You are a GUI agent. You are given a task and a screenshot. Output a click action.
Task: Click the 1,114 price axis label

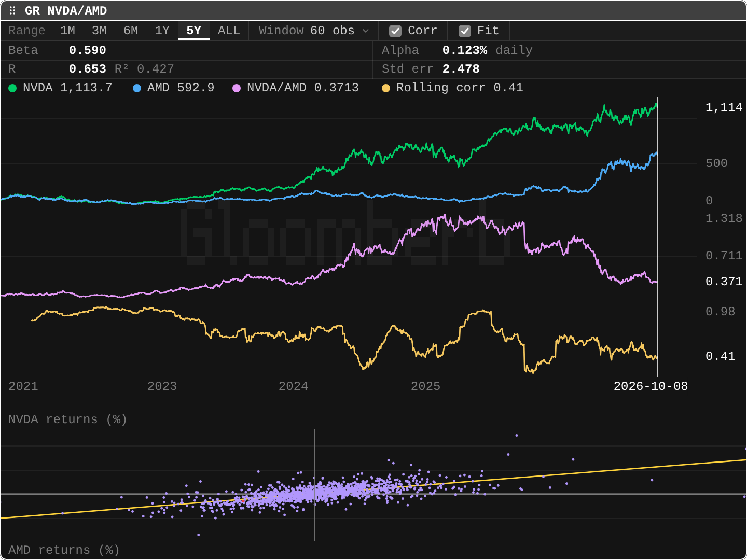[x=724, y=107]
